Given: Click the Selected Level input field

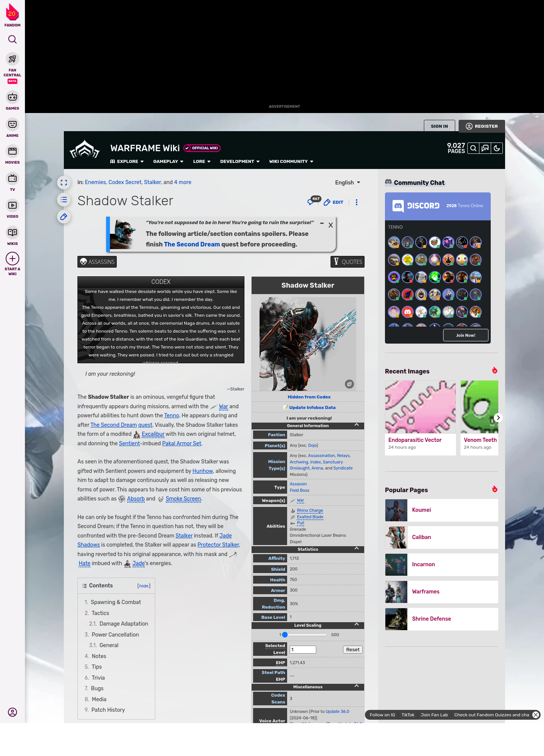Looking at the screenshot, I should click(x=303, y=650).
